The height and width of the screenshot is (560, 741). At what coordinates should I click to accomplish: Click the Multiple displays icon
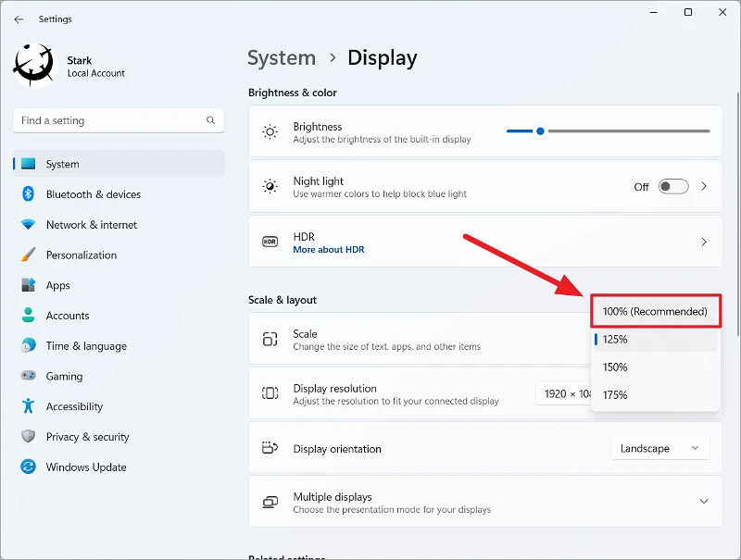click(270, 502)
